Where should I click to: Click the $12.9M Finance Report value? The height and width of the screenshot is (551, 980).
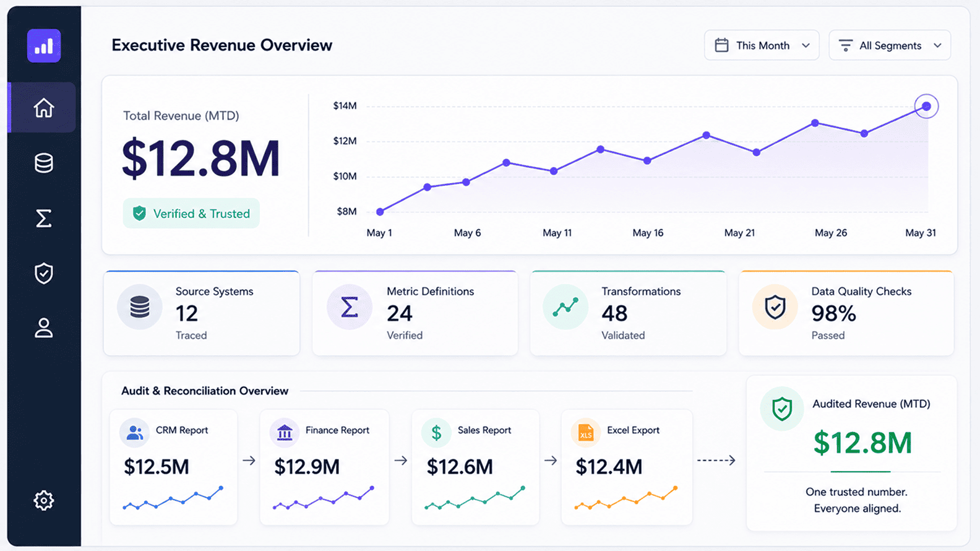(307, 467)
